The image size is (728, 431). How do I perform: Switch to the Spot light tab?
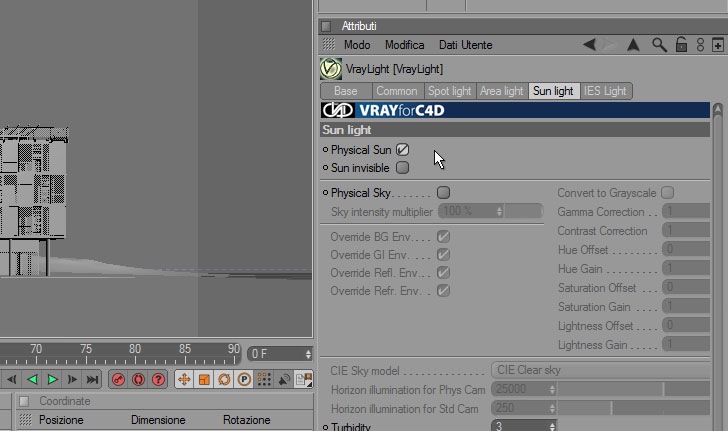[x=449, y=91]
